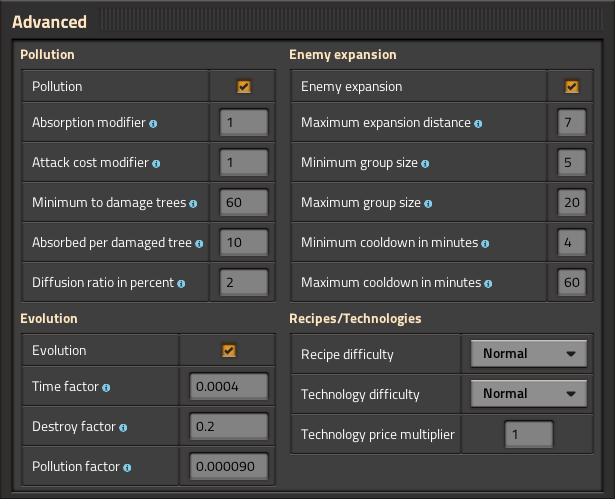Image resolution: width=615 pixels, height=499 pixels.
Task: Click info icon beside Minimum cooldown in minutes
Action: pyautogui.click(x=485, y=244)
